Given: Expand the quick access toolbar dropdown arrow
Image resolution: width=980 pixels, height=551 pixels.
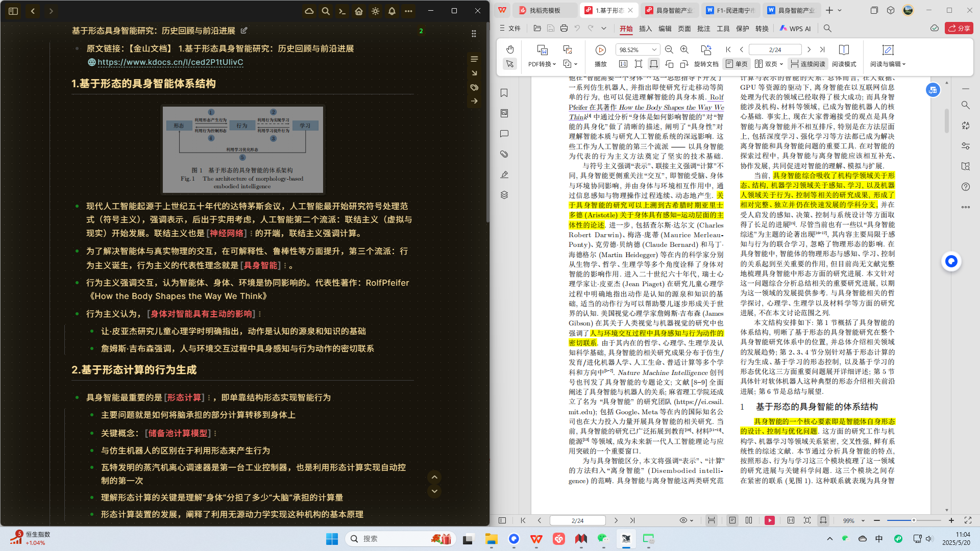Looking at the screenshot, I should pyautogui.click(x=604, y=29).
